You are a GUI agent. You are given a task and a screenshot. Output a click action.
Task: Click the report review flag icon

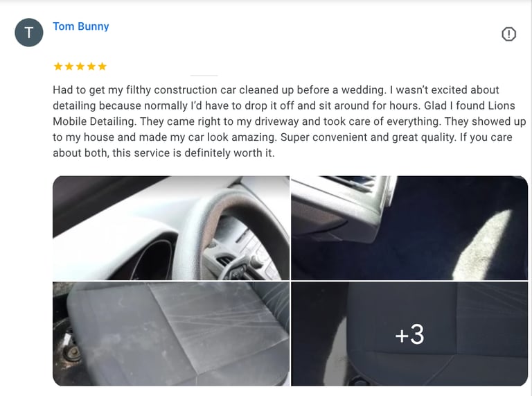508,34
